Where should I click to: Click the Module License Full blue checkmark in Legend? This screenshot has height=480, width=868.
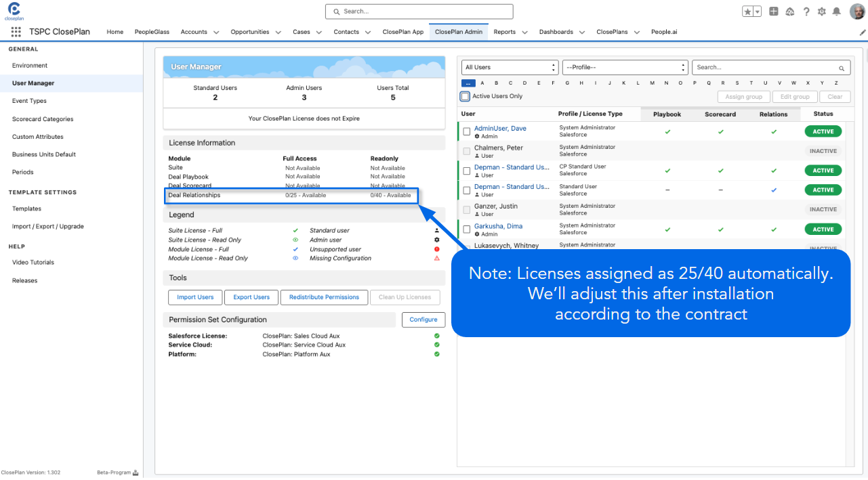tap(295, 249)
